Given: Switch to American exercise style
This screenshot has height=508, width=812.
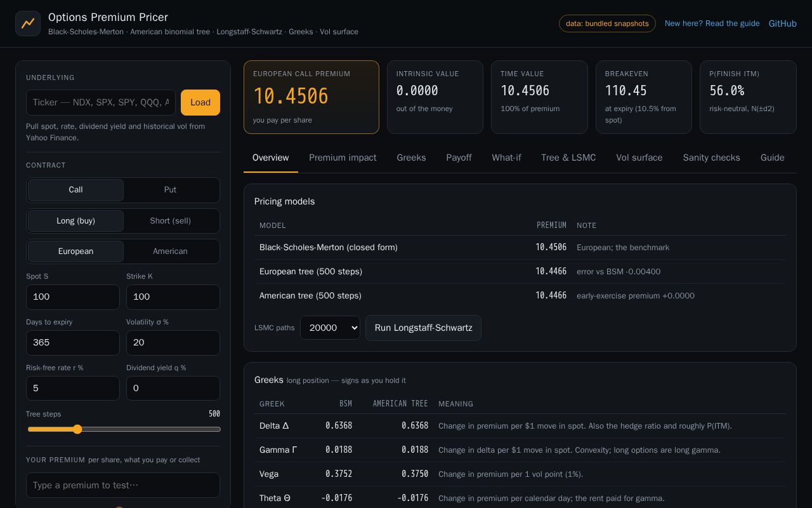Looking at the screenshot, I should [170, 251].
